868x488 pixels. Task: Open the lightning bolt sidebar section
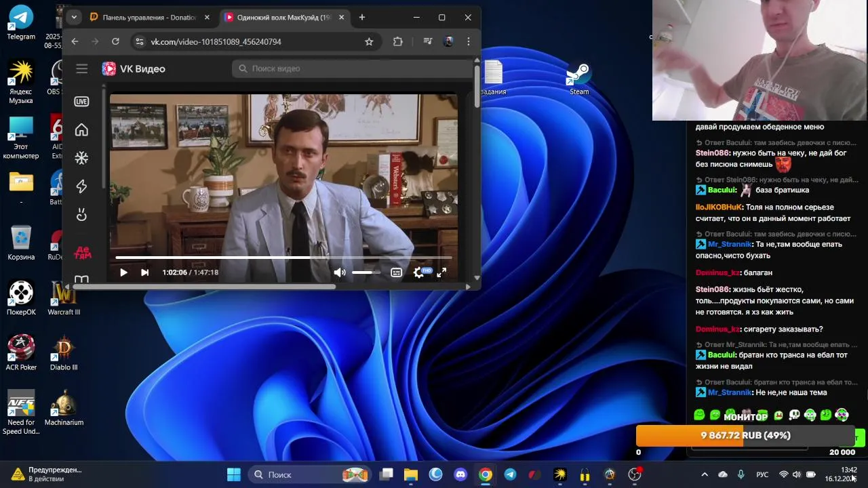pyautogui.click(x=81, y=186)
